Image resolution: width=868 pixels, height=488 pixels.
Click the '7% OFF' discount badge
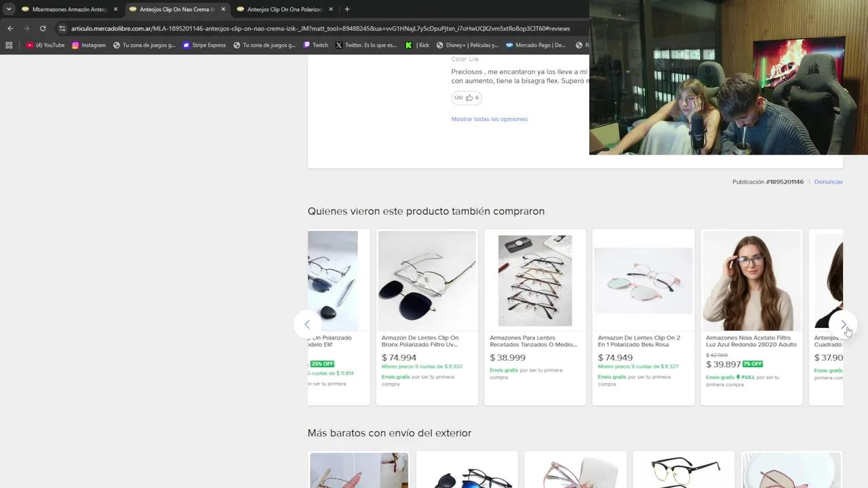pos(753,365)
